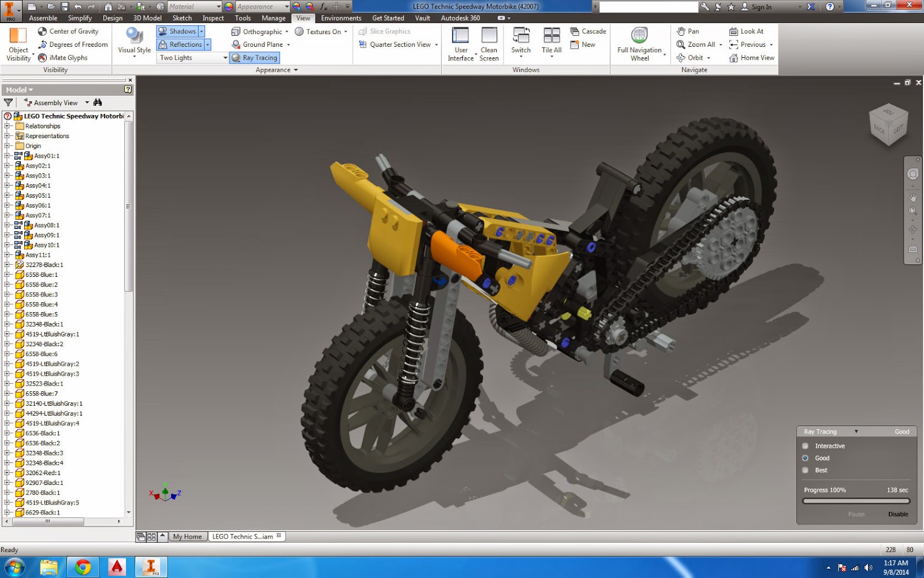Image resolution: width=924 pixels, height=578 pixels.
Task: Toggle the Ray Tracing button off
Action: click(x=255, y=58)
